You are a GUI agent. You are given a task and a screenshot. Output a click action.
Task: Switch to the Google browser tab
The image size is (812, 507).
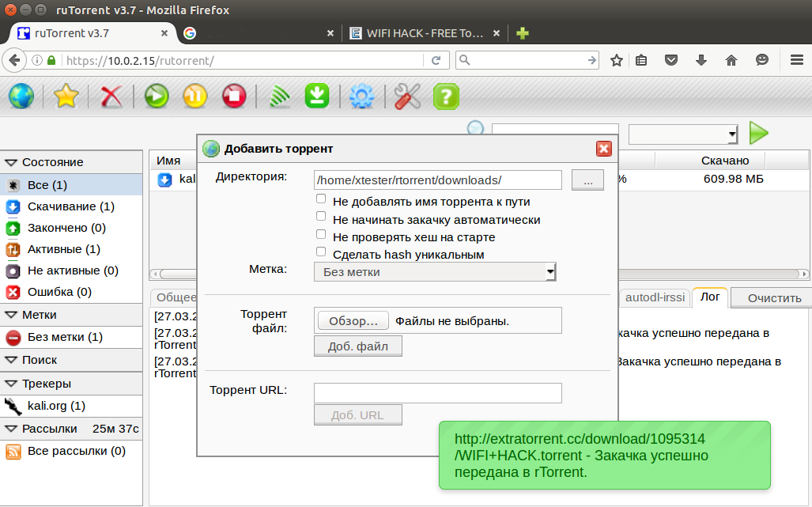[259, 33]
